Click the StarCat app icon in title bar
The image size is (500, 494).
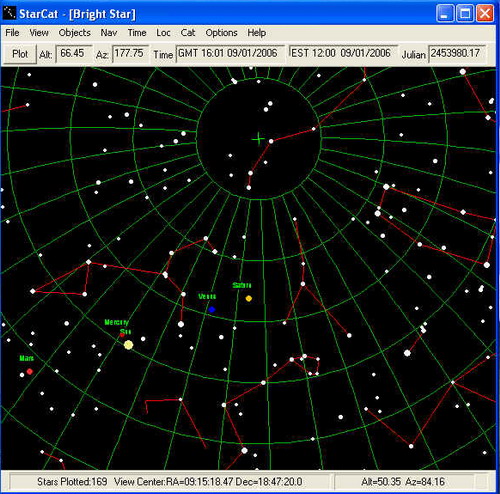click(9, 13)
